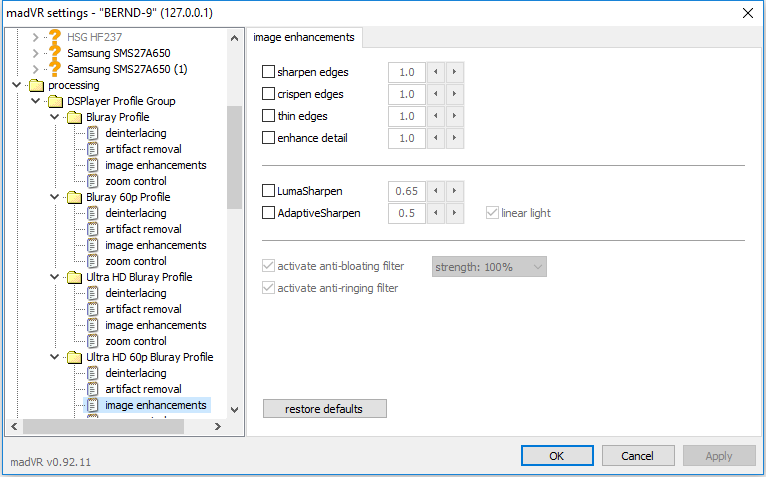766x477 pixels.
Task: Click page icon of Ultra HD Bluray zoom control
Action: pyautogui.click(x=93, y=342)
